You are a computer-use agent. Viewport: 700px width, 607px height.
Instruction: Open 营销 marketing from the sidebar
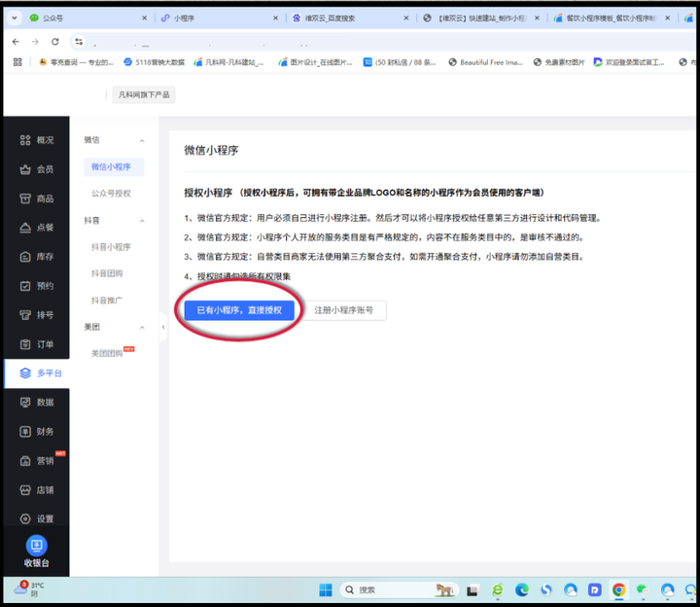[x=26, y=460]
